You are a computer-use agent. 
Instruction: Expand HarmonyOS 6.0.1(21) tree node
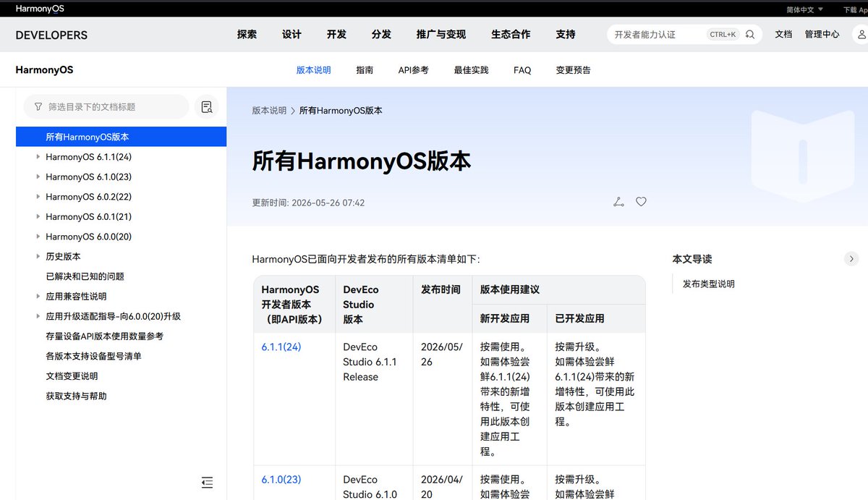click(x=38, y=216)
